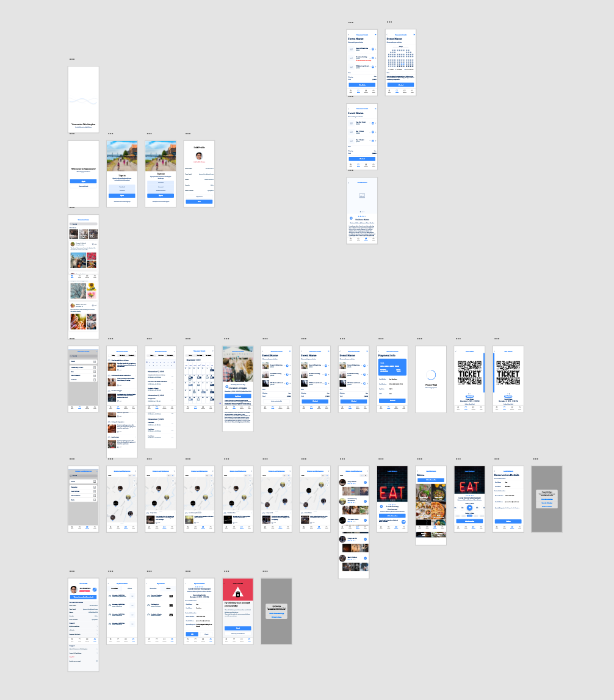Select the crowd photo in the event detail frame
The height and width of the screenshot is (700, 614).
click(x=238, y=364)
